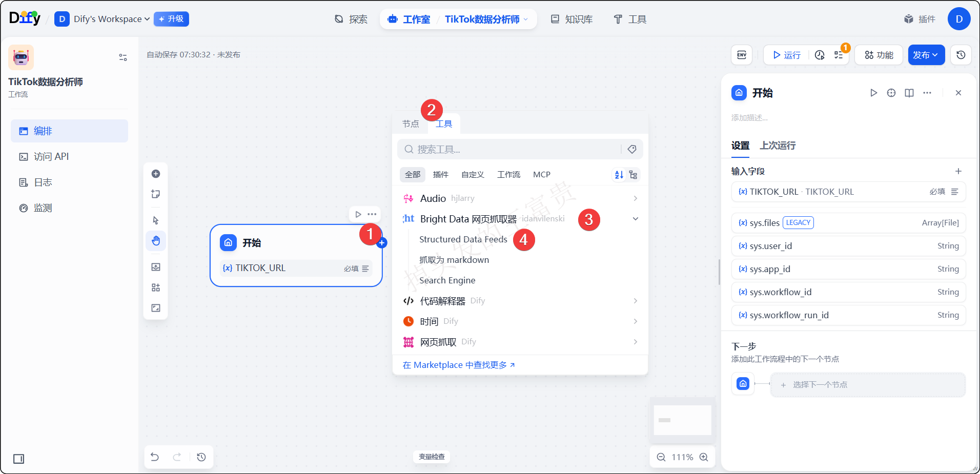Viewport: 980px width, 474px height.
Task: Click the plus handle on the 开始 node
Action: coord(381,243)
